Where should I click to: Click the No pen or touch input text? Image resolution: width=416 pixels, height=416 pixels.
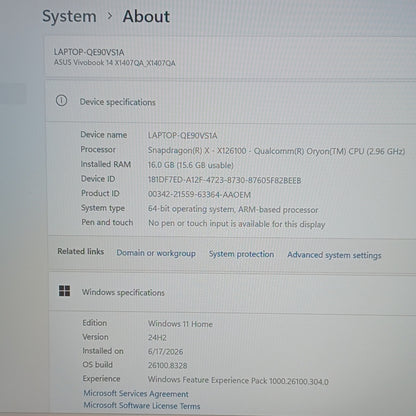click(237, 224)
